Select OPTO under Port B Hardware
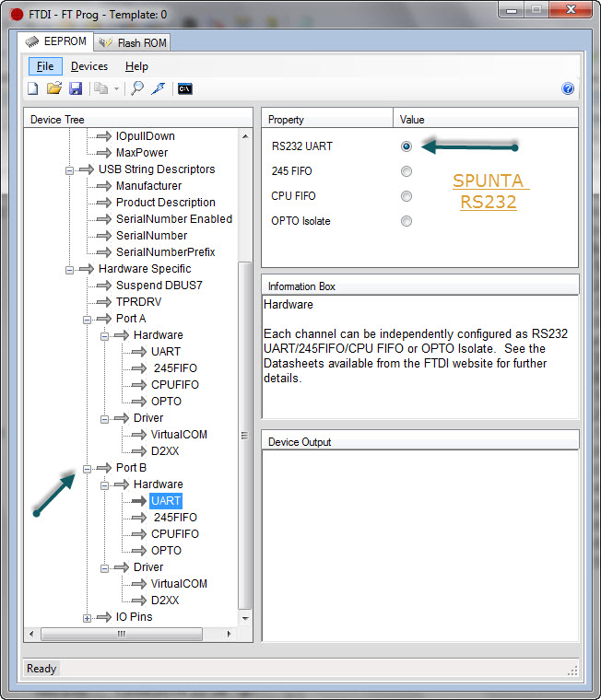 (166, 551)
